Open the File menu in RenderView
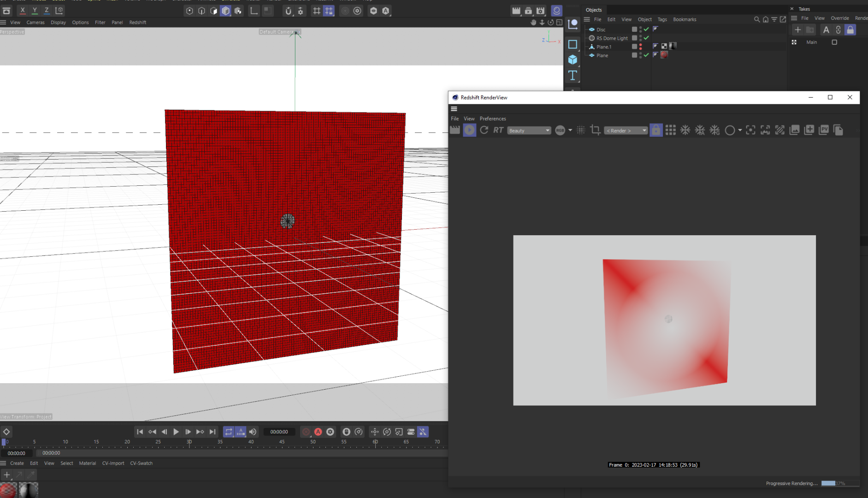The width and height of the screenshot is (868, 498). tap(455, 119)
